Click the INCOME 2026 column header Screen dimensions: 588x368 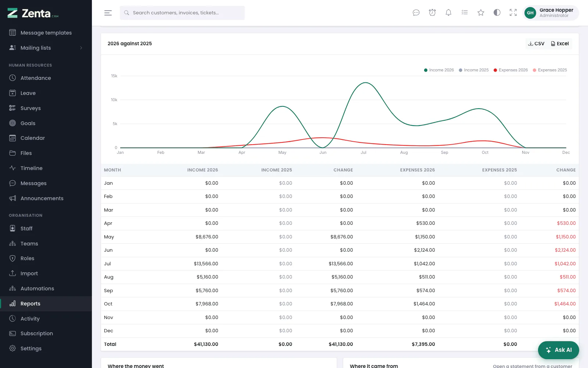[x=202, y=170]
